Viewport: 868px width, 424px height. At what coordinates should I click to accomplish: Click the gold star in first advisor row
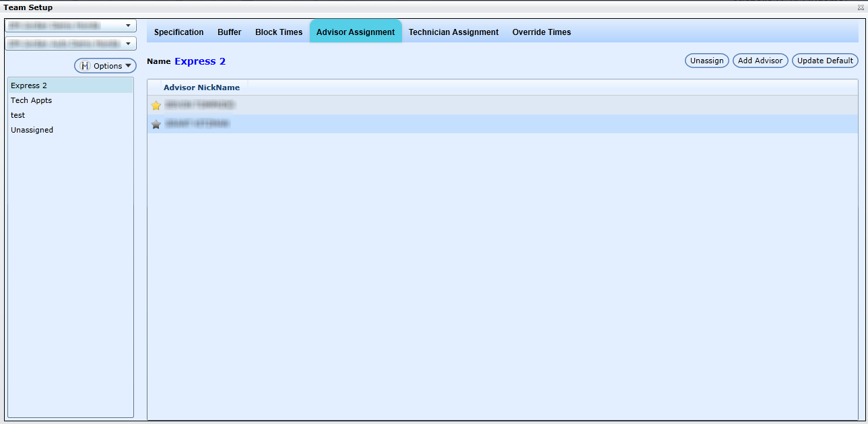pyautogui.click(x=156, y=106)
